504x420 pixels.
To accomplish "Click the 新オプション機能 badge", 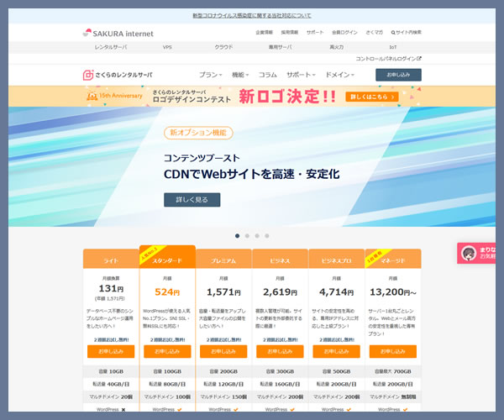I will click(198, 133).
